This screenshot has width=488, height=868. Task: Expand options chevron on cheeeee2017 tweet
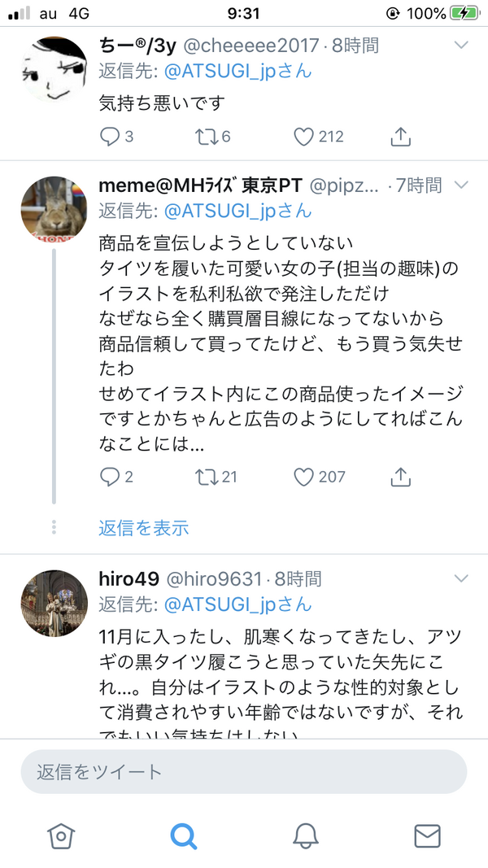click(x=461, y=45)
